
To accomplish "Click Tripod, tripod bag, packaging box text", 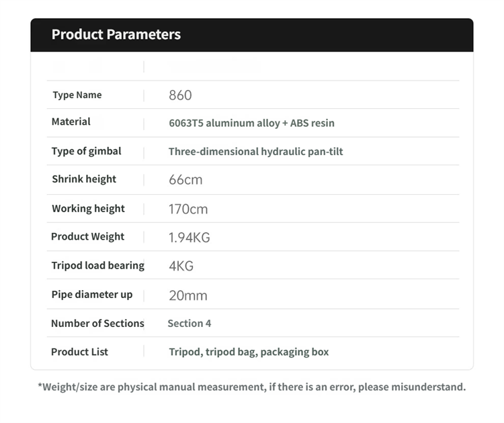I will click(249, 352).
